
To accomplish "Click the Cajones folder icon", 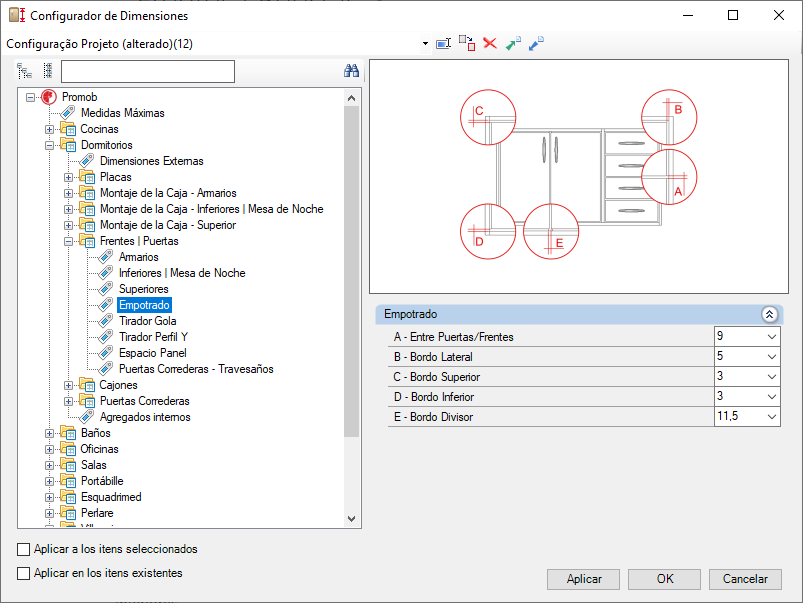I will click(x=87, y=385).
